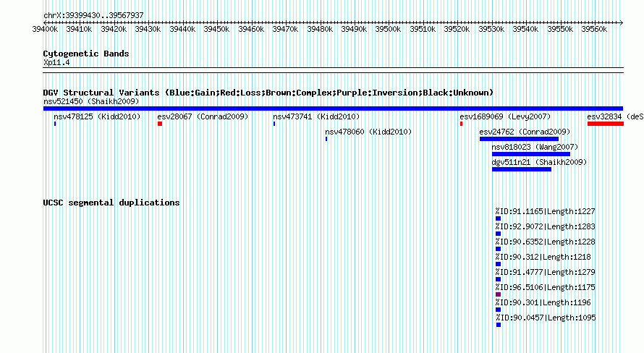Click the 39420k ruler position

[x=114, y=29]
